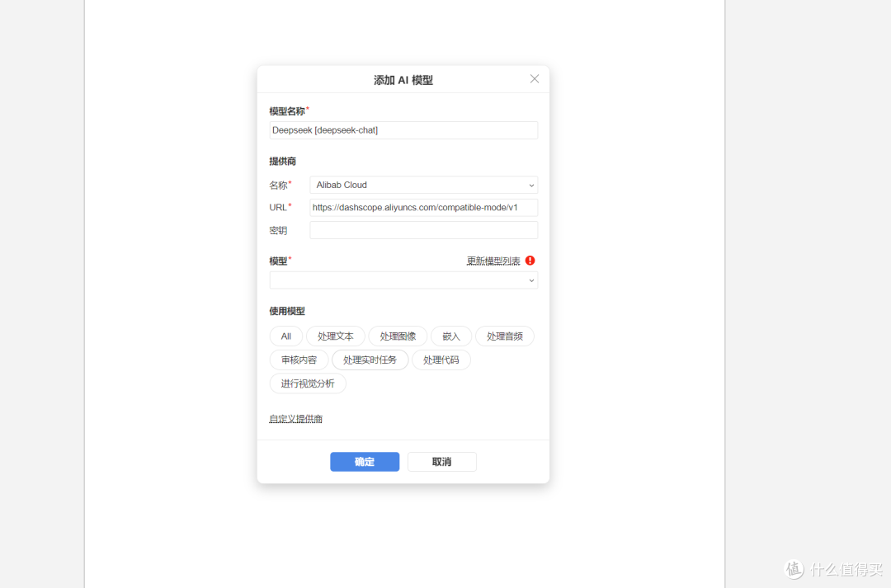Viewport: 891px width, 588px height.
Task: Expand the empty 模型 dropdown
Action: (x=403, y=280)
